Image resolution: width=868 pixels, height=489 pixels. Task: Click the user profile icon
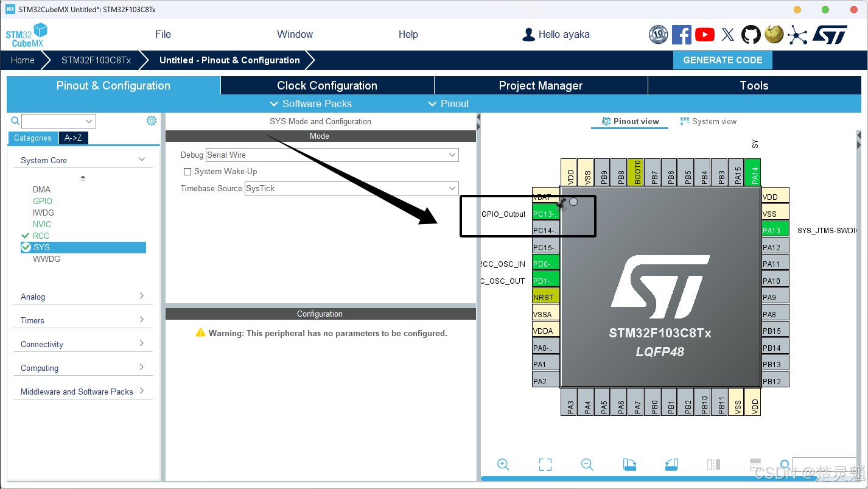528,35
